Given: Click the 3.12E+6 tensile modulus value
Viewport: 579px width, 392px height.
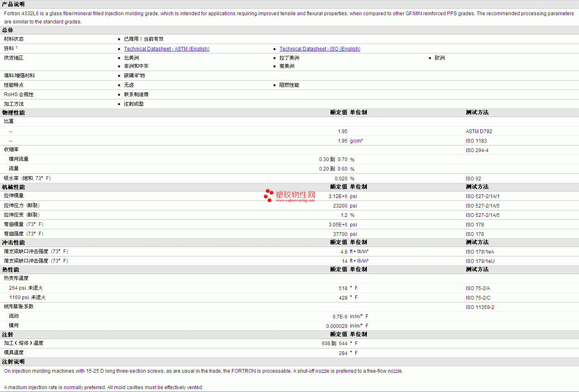Looking at the screenshot, I should pos(338,196).
